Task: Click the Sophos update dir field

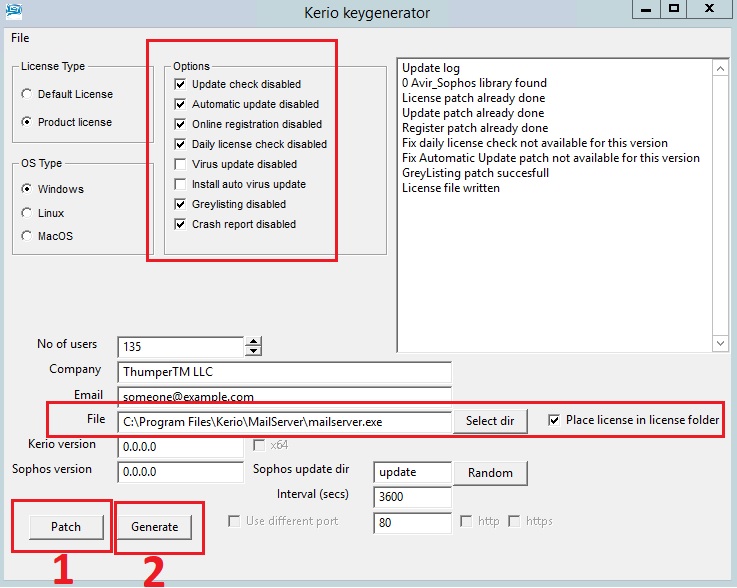Action: tap(411, 472)
